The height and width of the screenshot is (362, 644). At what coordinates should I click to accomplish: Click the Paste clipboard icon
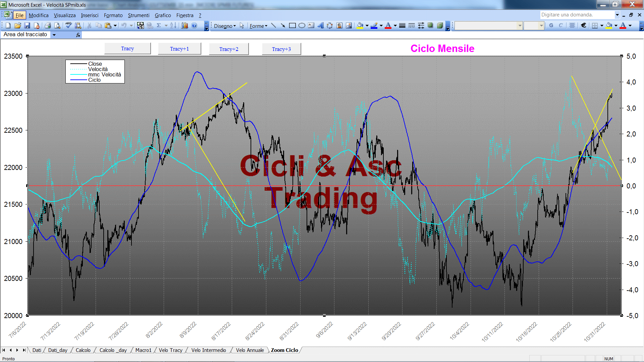click(x=108, y=25)
